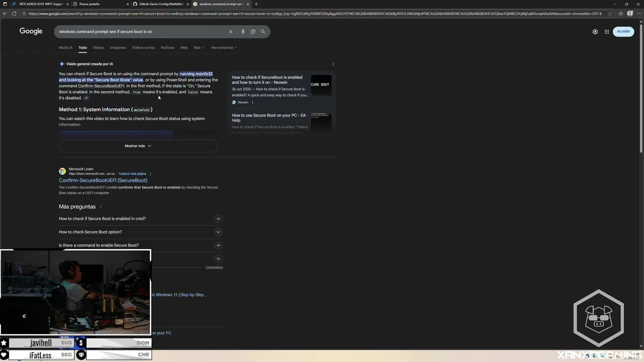
Task: Click the Google logo
Action: (31, 31)
